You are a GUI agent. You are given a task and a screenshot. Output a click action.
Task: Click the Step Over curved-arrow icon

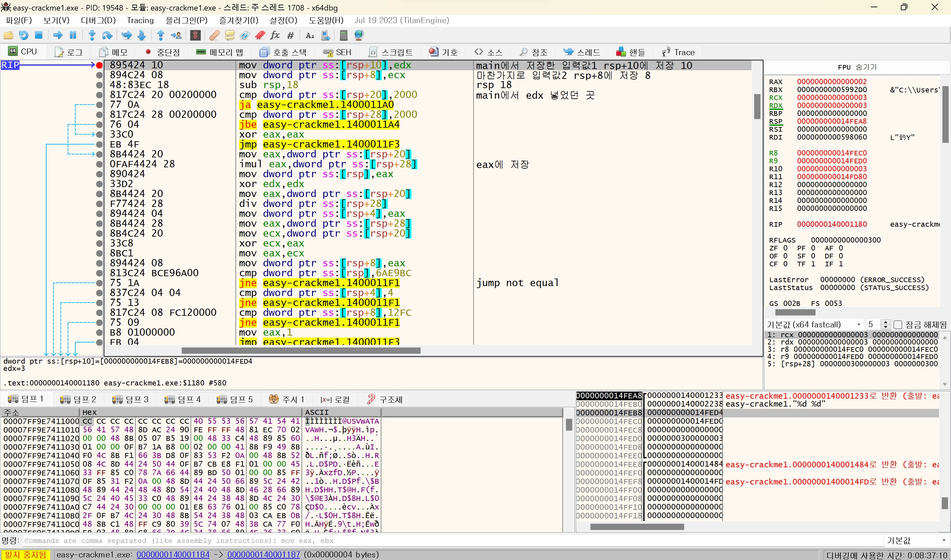click(107, 35)
